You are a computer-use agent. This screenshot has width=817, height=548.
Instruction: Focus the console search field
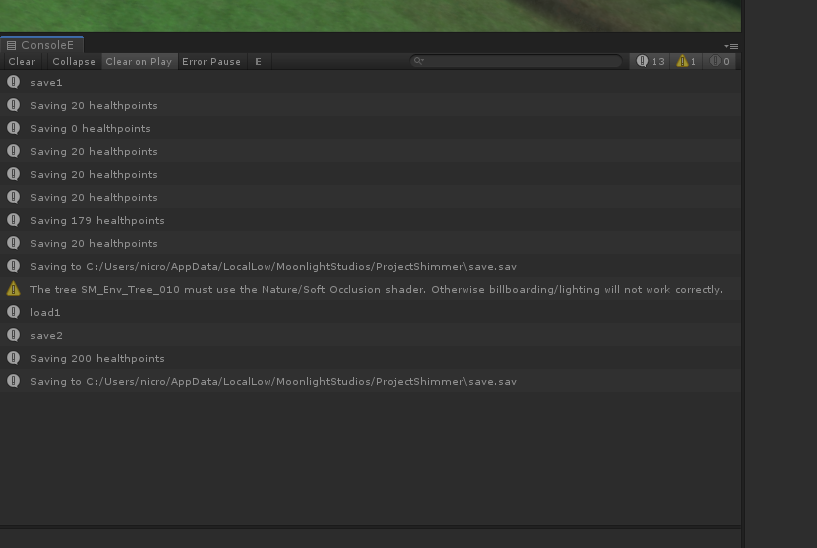(x=516, y=61)
